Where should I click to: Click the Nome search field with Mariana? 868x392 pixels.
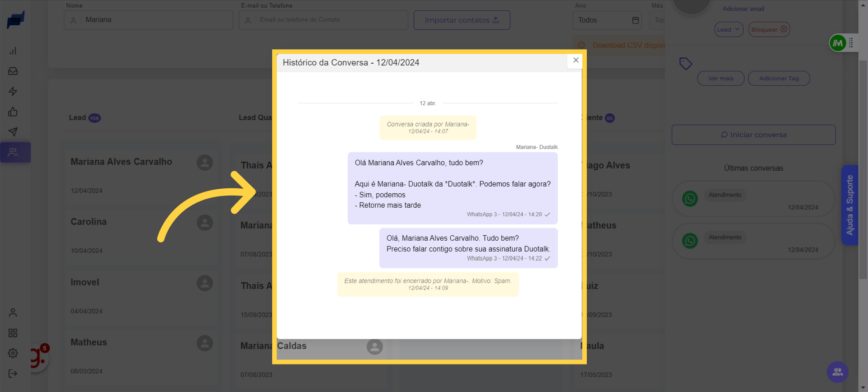pos(154,20)
